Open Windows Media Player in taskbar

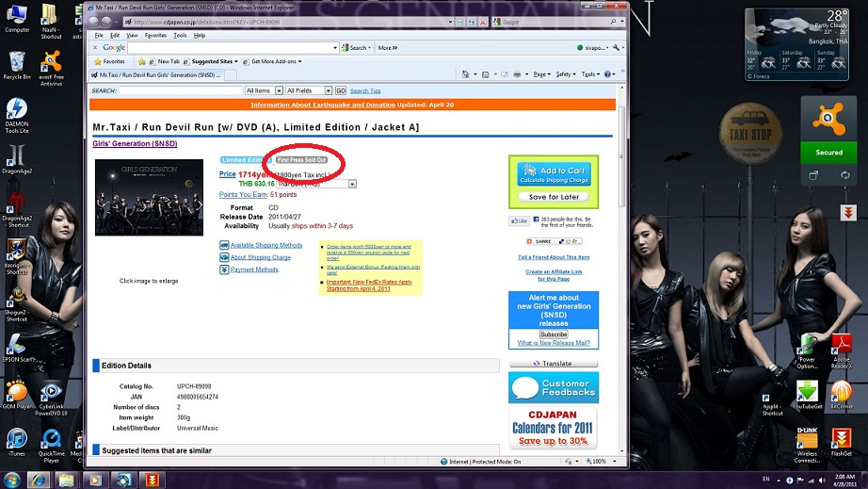tap(95, 480)
